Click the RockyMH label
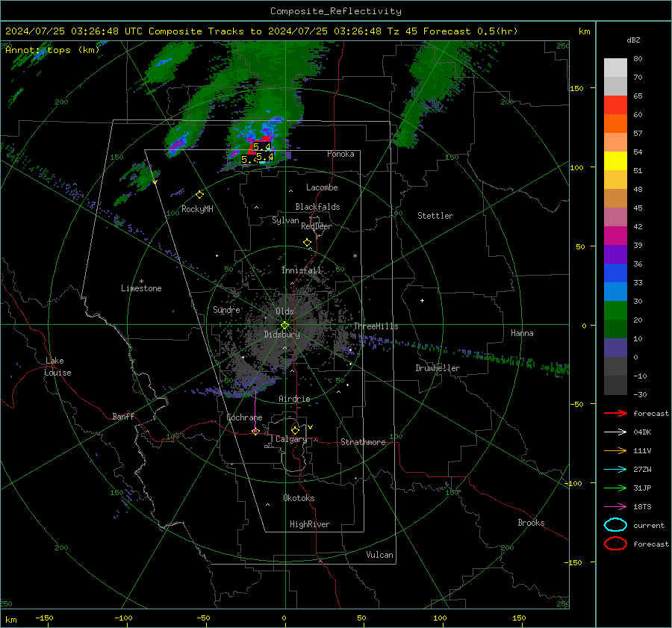 (x=197, y=209)
